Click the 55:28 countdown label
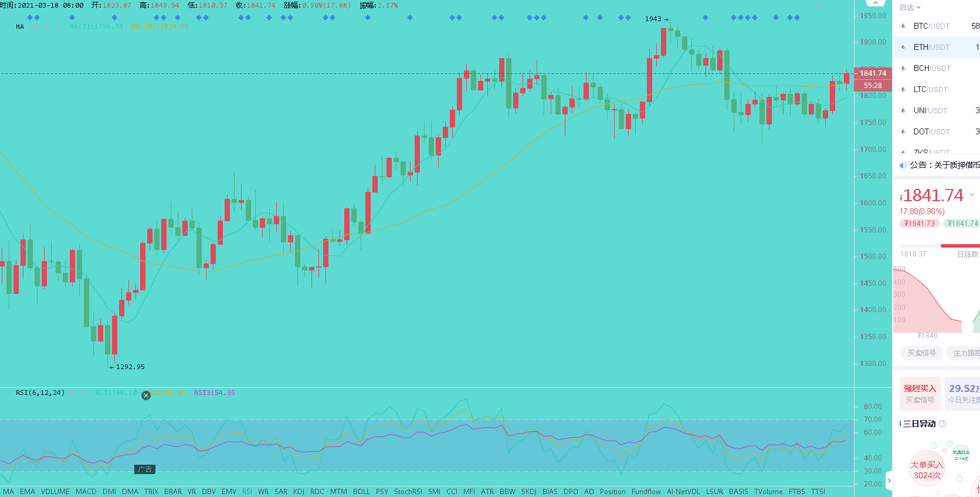 pos(873,86)
